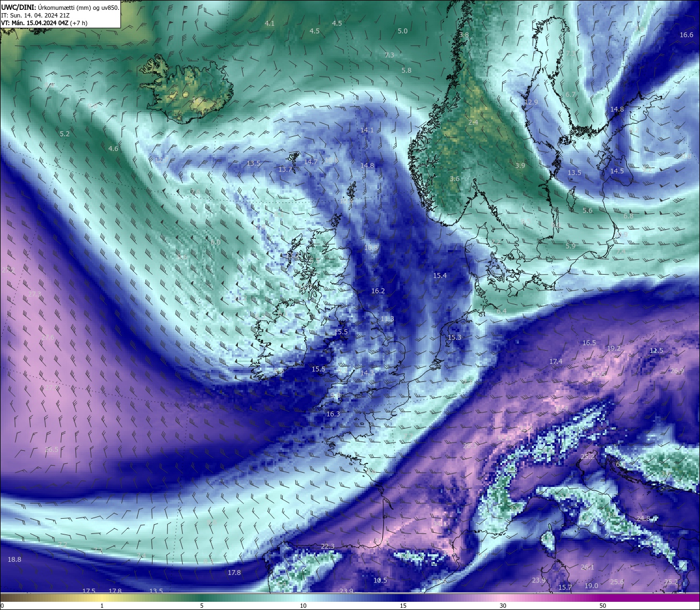Click the 6.4 value label

click(501, 311)
